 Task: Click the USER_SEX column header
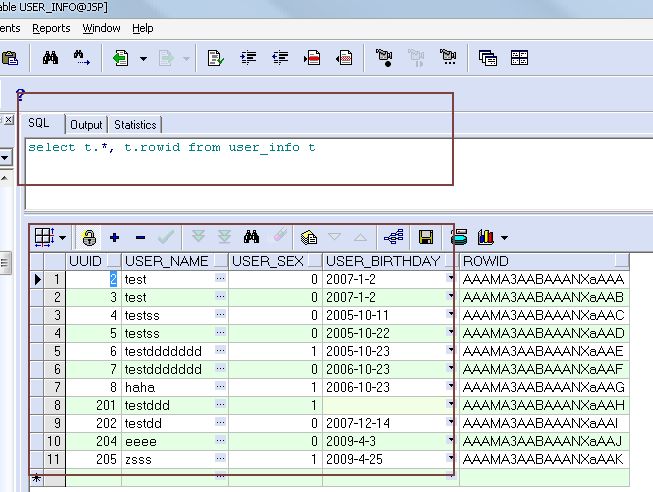click(x=276, y=261)
